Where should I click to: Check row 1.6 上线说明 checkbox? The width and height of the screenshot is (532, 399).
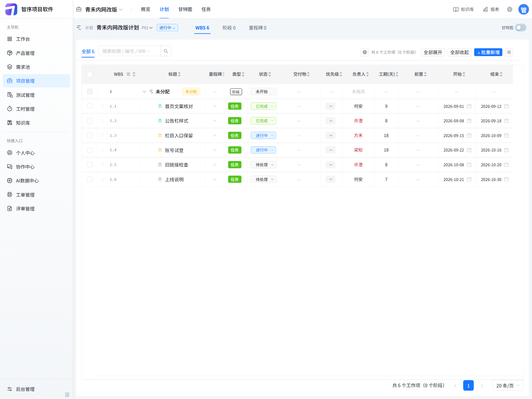click(90, 179)
